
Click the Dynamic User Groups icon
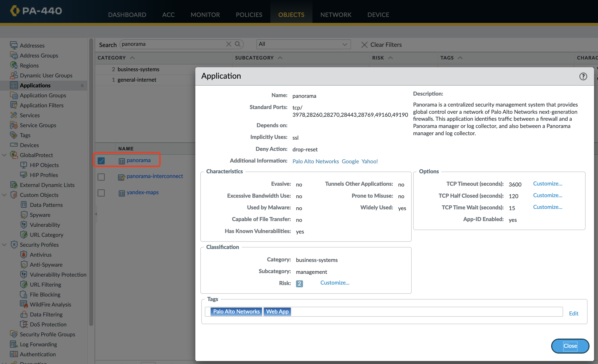14,75
